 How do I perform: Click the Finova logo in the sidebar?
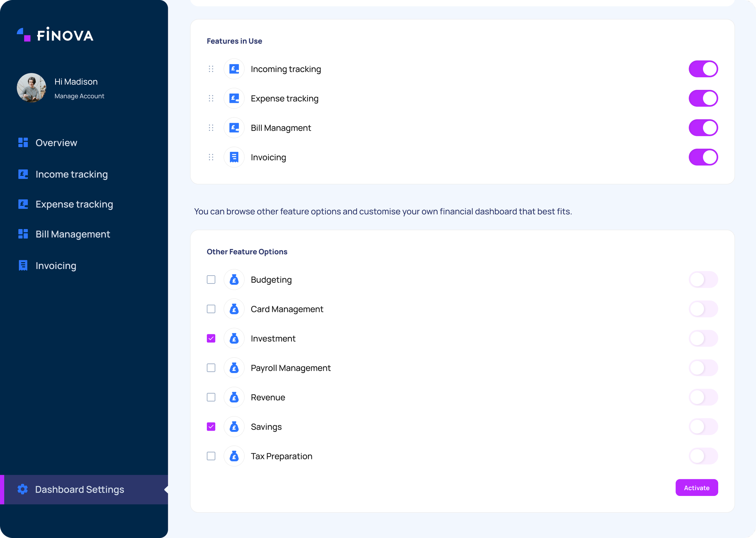55,35
